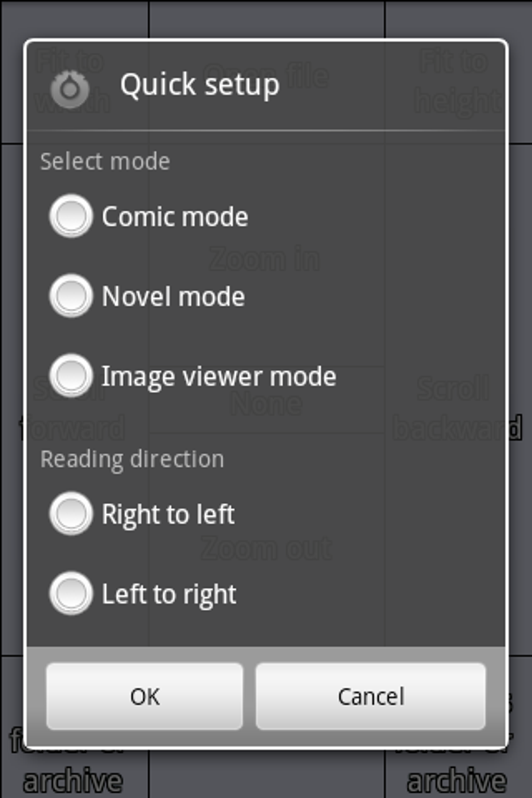Click the Reading direction section header

pyautogui.click(x=132, y=460)
